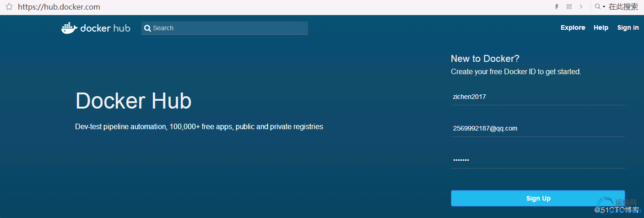
Task: Click the 'New to Docker?' heading text
Action: pos(485,59)
